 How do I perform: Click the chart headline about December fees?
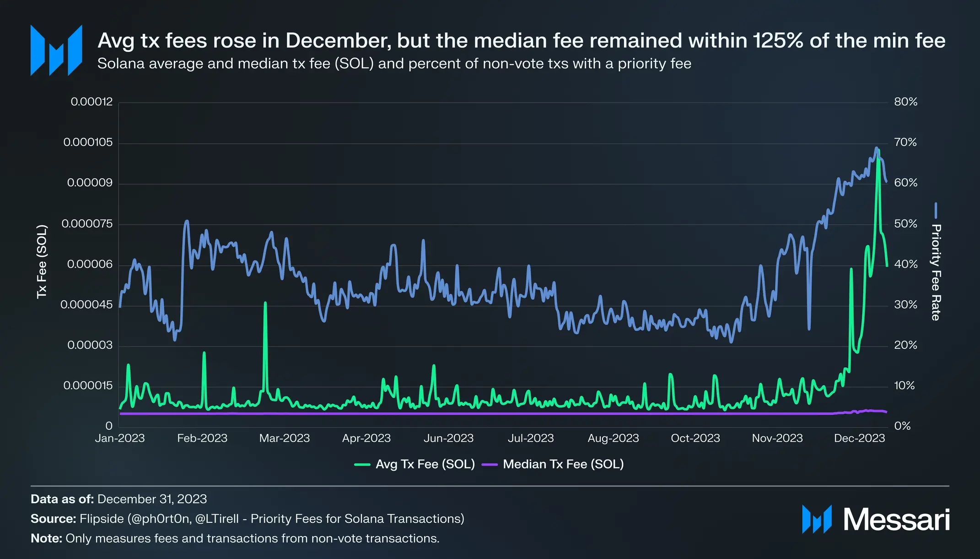[521, 41]
